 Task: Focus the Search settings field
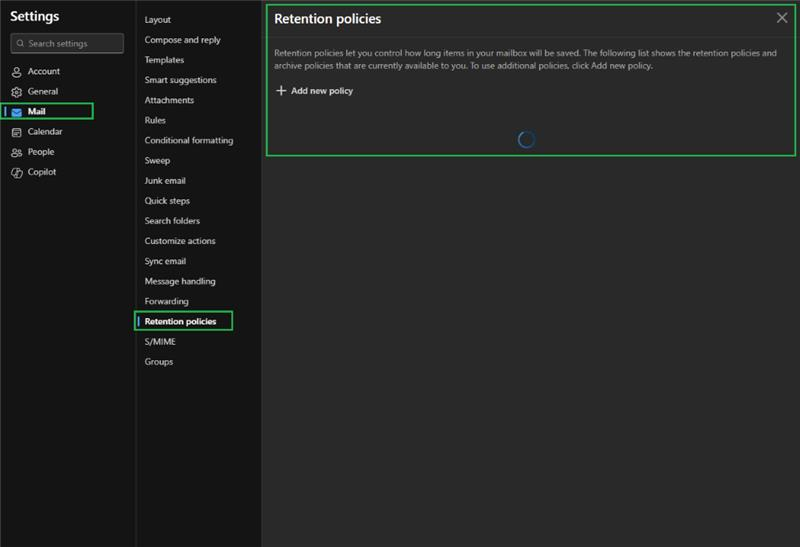pyautogui.click(x=67, y=43)
